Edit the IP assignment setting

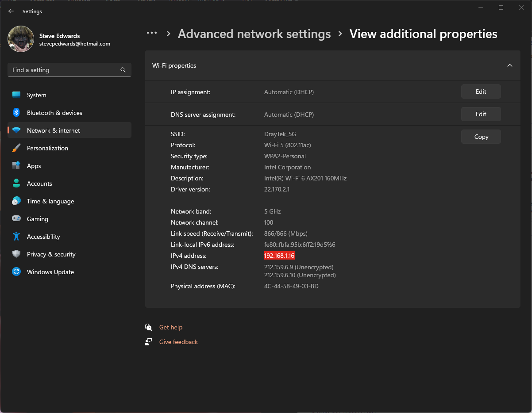[481, 92]
